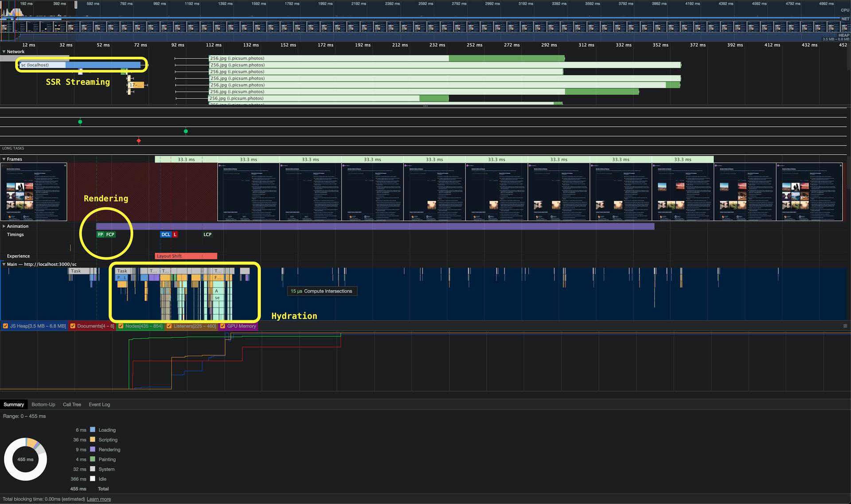Collapse the Network track
Viewport: 851px width, 504px height.
point(4,52)
